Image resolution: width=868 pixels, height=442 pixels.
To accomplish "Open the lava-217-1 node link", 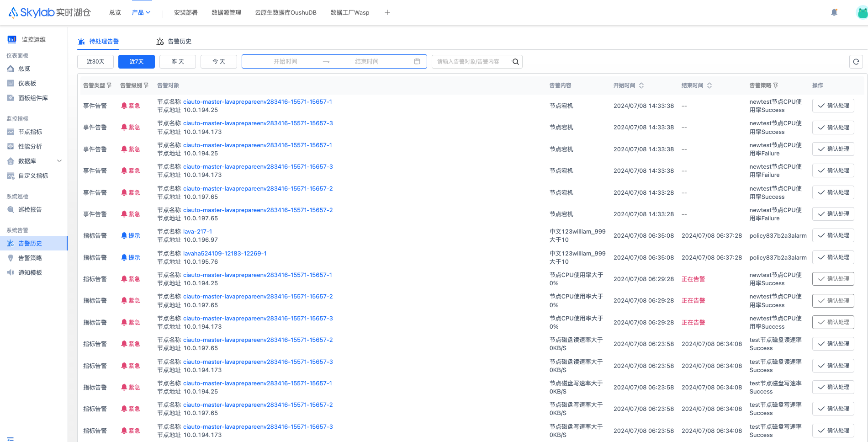I will 198,231.
